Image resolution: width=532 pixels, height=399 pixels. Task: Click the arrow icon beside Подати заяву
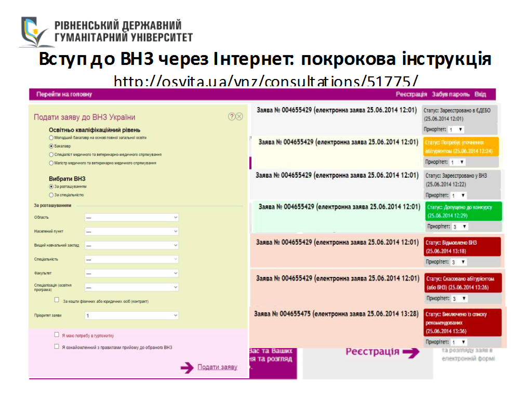point(187,367)
